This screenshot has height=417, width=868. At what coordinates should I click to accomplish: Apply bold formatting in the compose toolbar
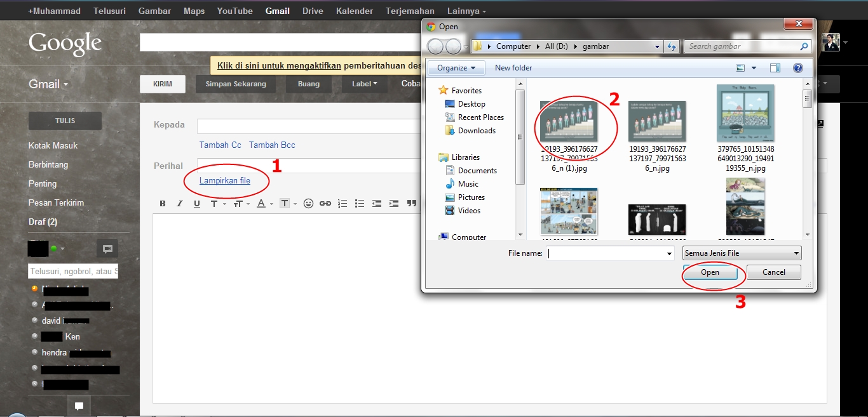click(163, 203)
